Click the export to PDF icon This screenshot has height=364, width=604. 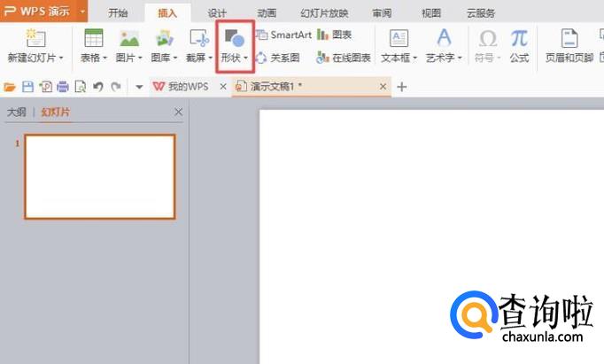(46, 87)
